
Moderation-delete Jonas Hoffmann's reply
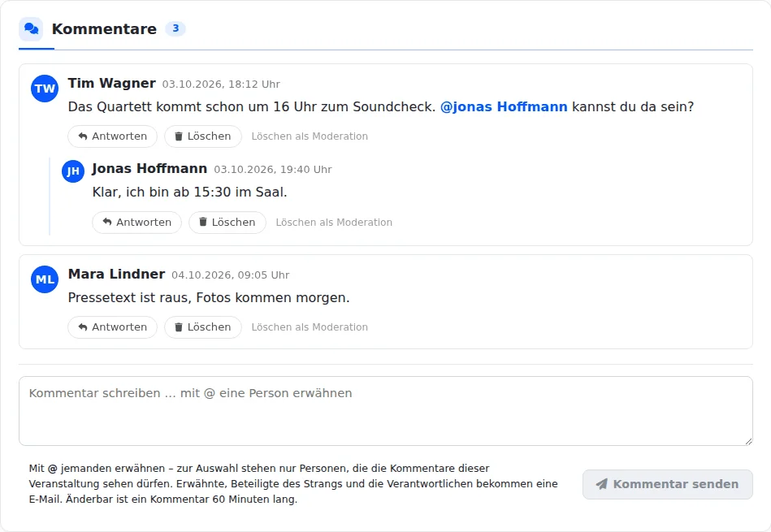tap(334, 223)
